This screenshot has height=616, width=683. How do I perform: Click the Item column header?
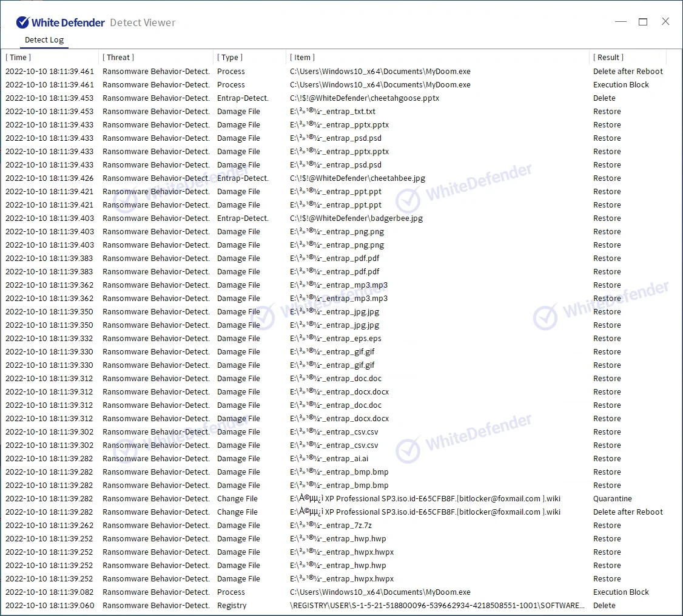tap(302, 58)
